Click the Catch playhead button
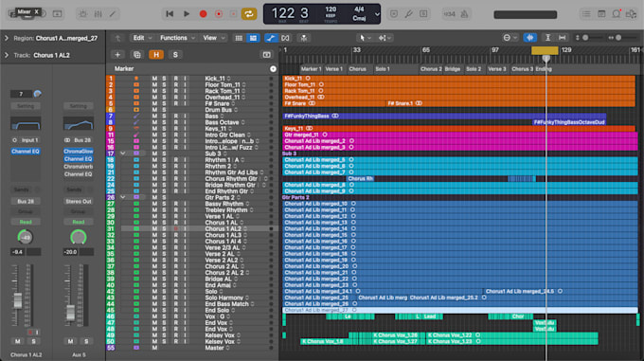This screenshot has height=361, width=644. coord(304,38)
